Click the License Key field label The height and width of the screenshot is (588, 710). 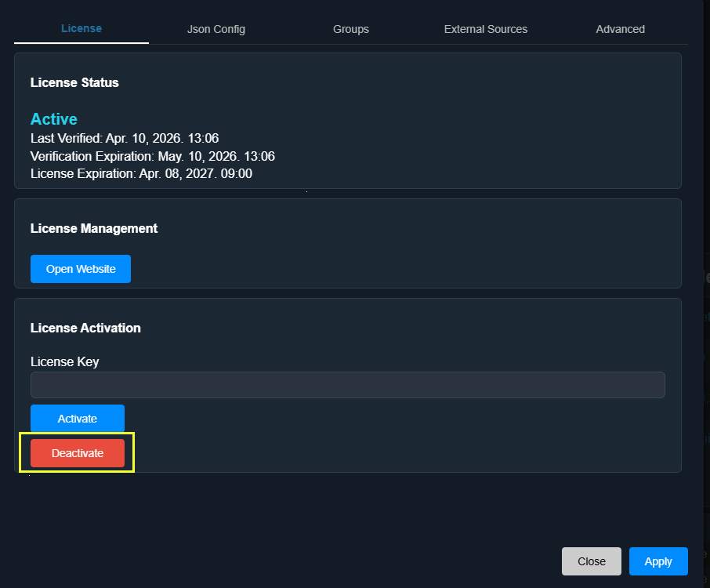[65, 361]
